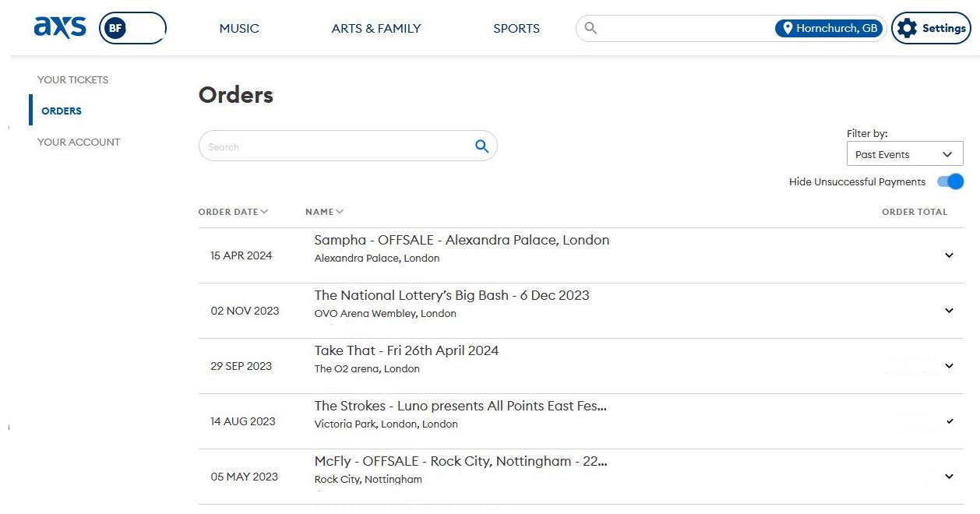Open The Strokes All Points East order
Viewport: 980px width, 514px height.
coord(460,406)
